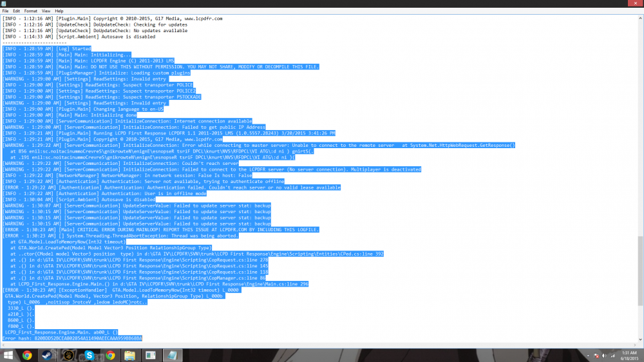Click the vertical scrollbar thumb
The width and height of the screenshot is (644, 362).
click(x=640, y=271)
